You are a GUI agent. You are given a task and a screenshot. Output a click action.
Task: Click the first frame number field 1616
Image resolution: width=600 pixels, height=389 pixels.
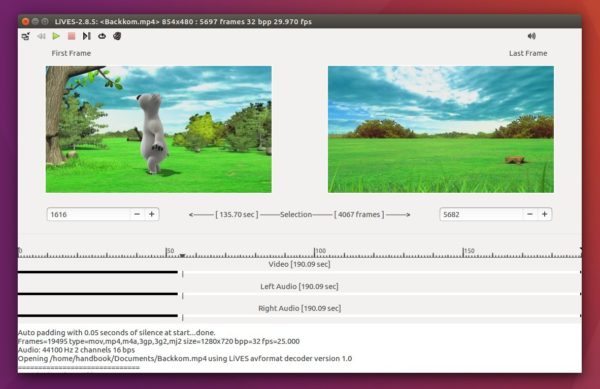[x=88, y=214]
